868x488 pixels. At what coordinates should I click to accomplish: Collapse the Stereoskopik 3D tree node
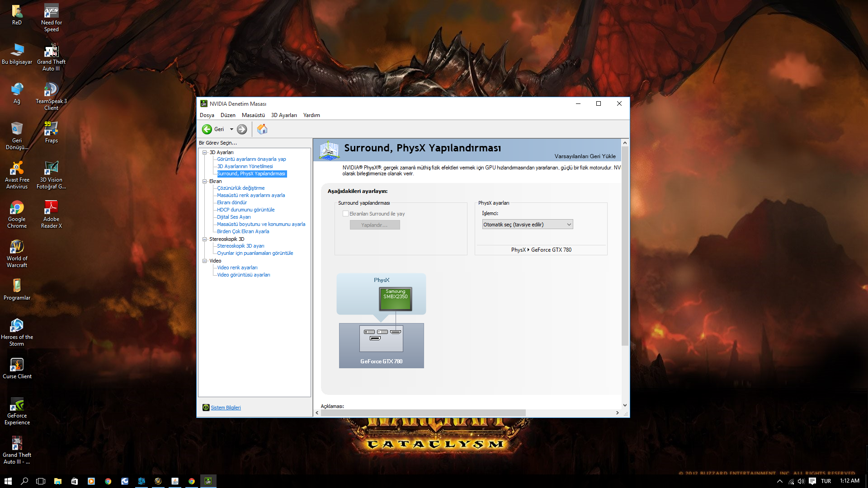(x=205, y=239)
